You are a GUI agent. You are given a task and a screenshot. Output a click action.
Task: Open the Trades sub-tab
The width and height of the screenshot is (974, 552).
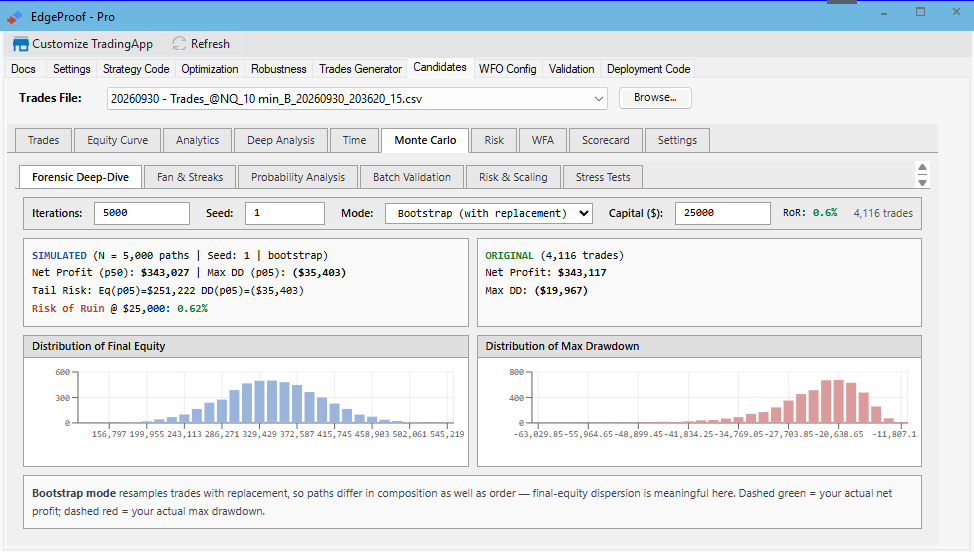click(43, 140)
